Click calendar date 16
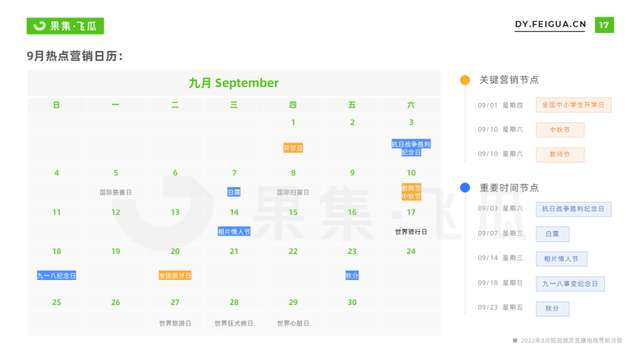640x360 pixels. tap(352, 212)
